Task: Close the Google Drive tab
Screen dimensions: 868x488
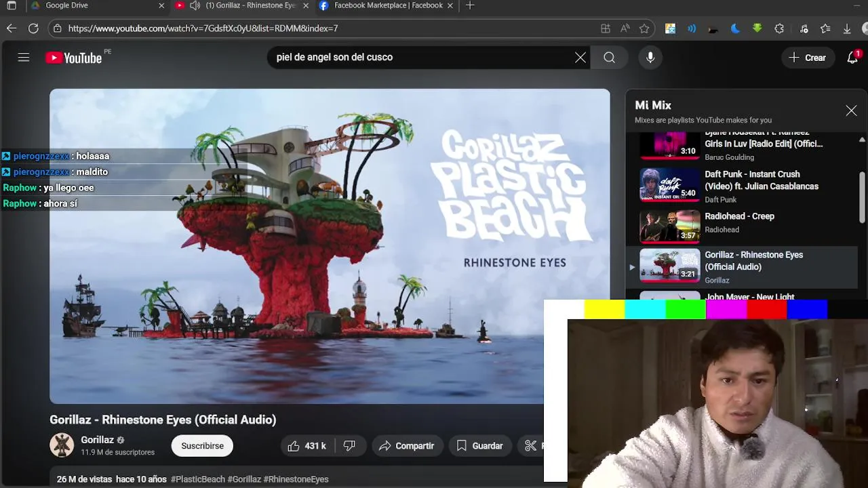Action: pyautogui.click(x=161, y=5)
